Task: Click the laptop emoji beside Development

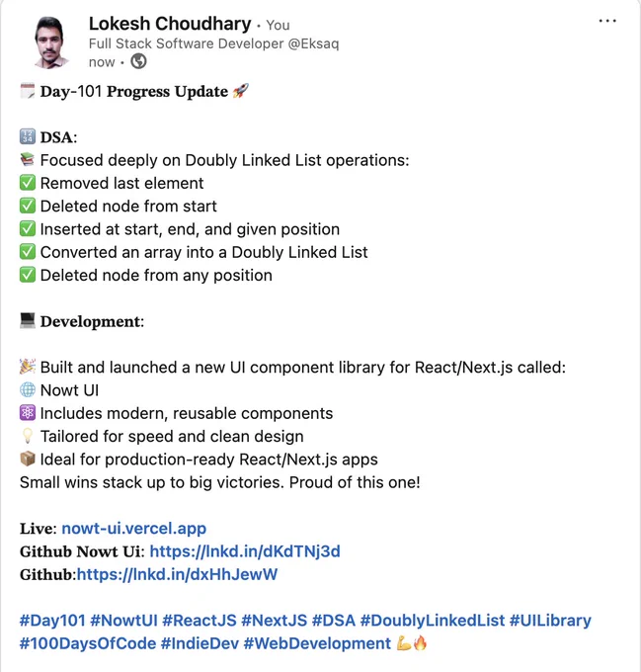Action: (28, 321)
